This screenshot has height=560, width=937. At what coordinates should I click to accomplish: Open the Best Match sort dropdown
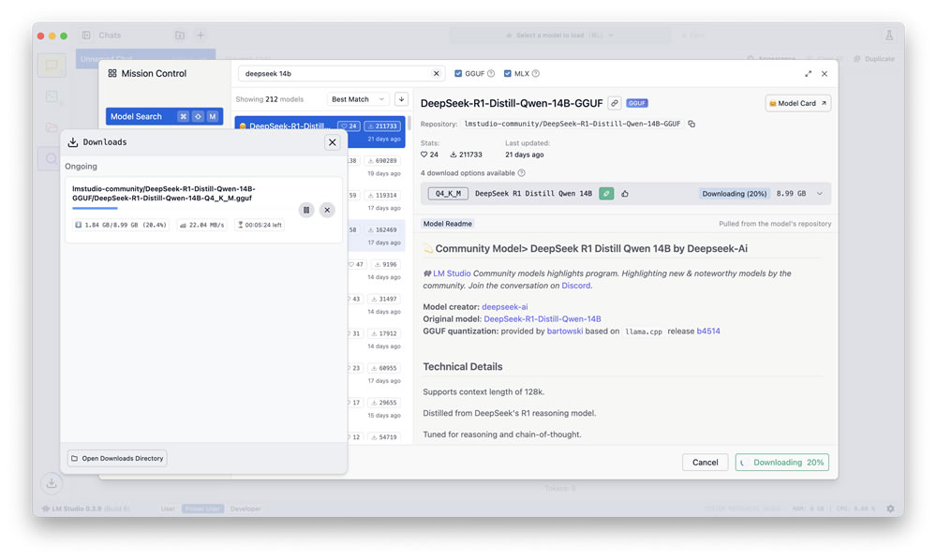pos(358,99)
